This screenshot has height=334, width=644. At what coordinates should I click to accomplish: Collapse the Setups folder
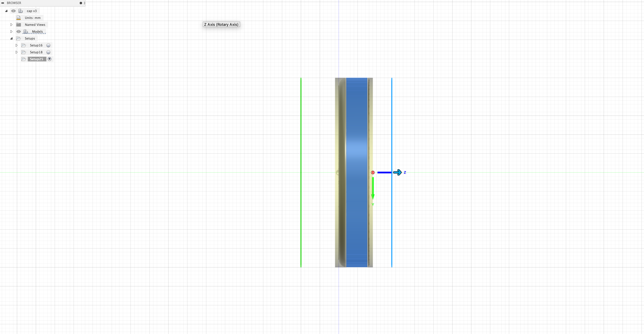(11, 38)
